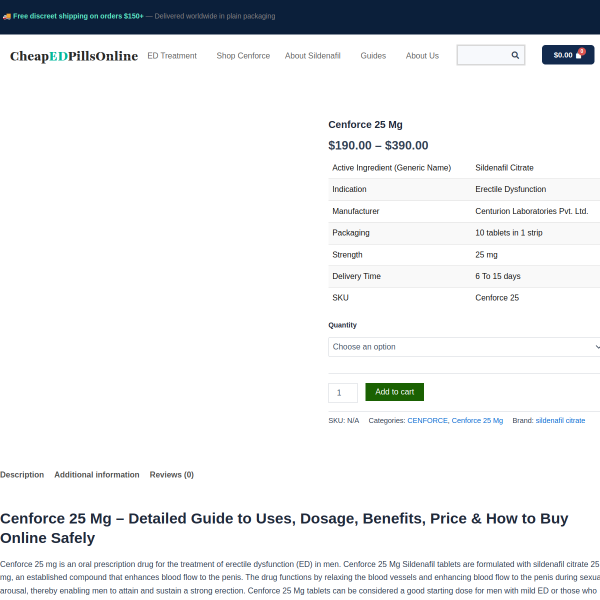Image resolution: width=600 pixels, height=600 pixels.
Task: Switch to the Reviews (0) tab
Action: [171, 474]
